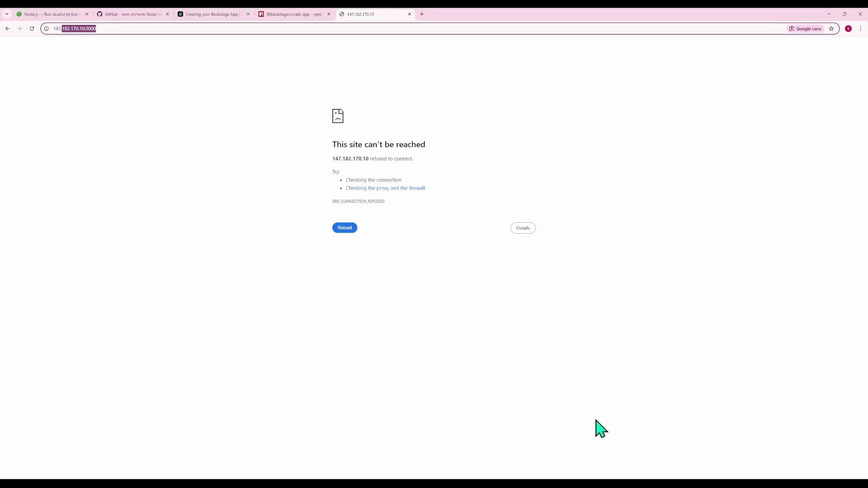Screen dimensions: 868x488
Task: Switch to the Node.js tab
Action: click(x=52, y=14)
